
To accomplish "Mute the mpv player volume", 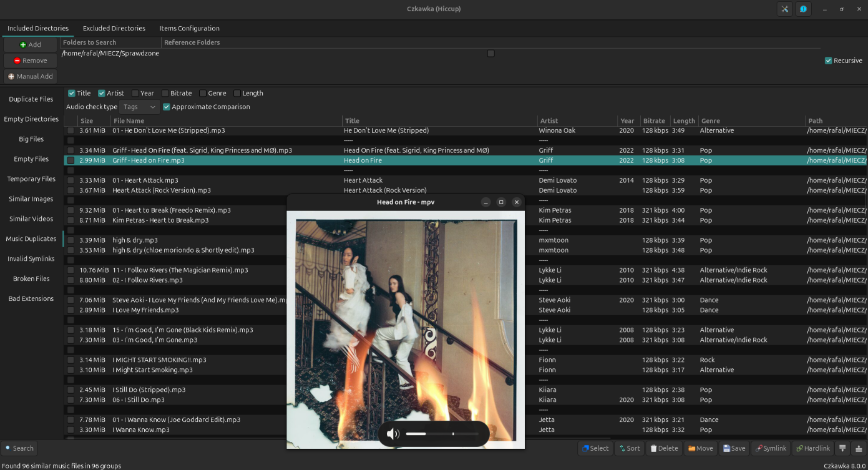I will tap(393, 433).
